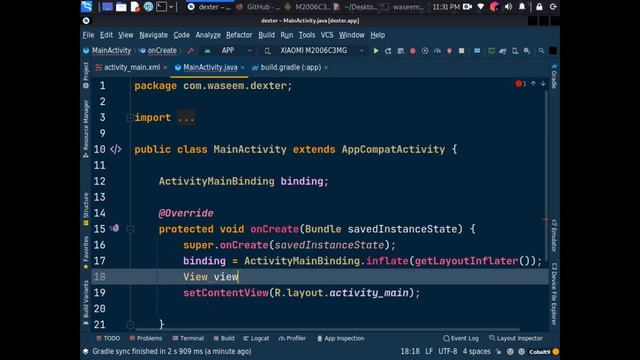Screen dimensions: 640x360
Task: Open the File menu
Action: coord(88,35)
